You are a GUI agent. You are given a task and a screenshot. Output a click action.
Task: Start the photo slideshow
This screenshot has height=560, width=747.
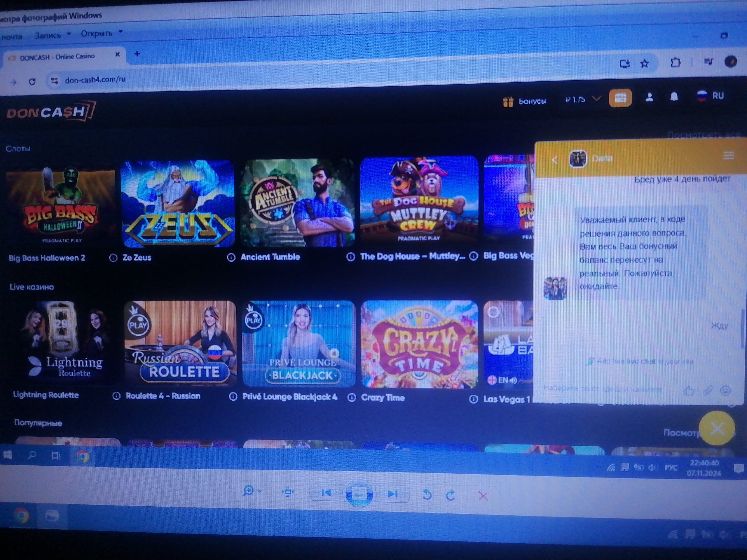[359, 494]
